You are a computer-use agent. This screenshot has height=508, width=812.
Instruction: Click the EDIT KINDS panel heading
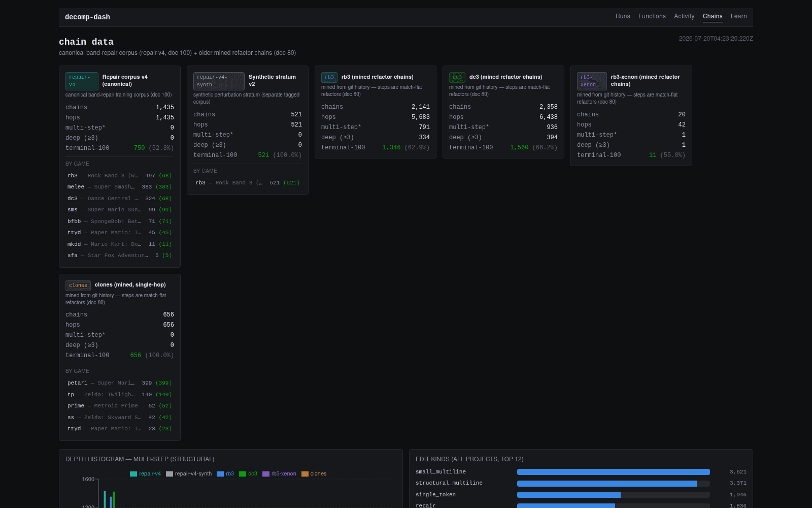(x=469, y=459)
